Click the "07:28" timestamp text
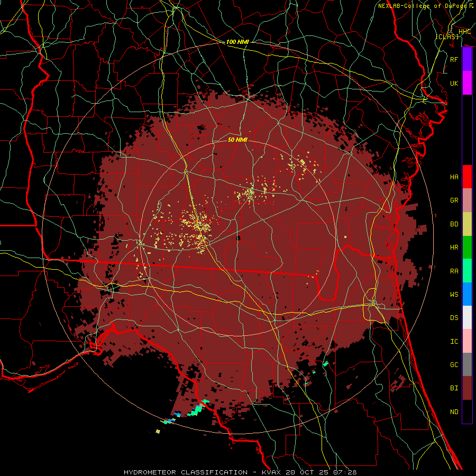This screenshot has width=476, height=476. (x=345, y=472)
